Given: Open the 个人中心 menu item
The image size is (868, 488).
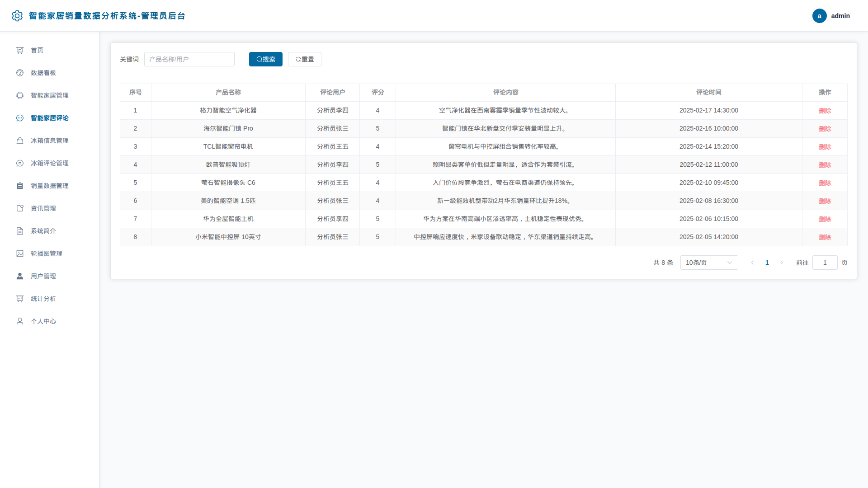Looking at the screenshot, I should point(50,321).
